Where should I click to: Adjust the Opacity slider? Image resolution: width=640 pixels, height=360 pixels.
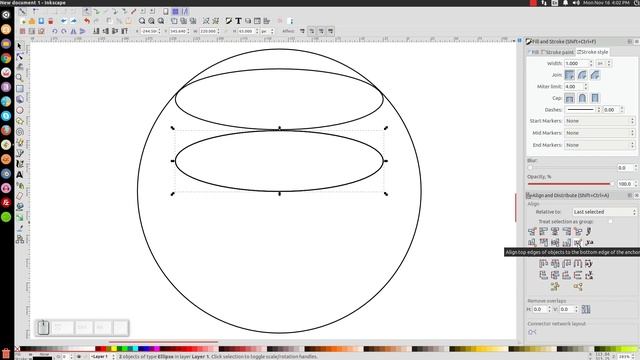tap(571, 184)
